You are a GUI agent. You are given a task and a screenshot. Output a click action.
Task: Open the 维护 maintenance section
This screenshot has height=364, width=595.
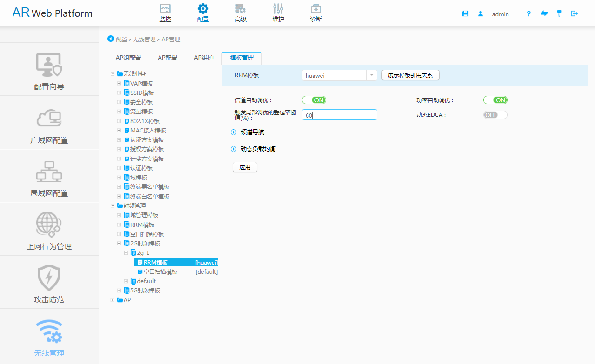point(278,12)
